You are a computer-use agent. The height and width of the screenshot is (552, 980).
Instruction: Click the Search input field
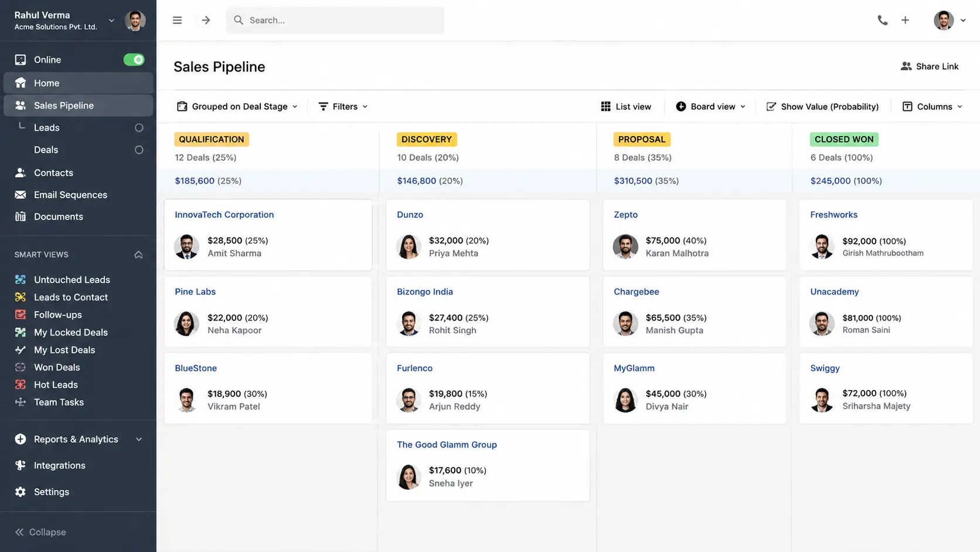click(335, 20)
